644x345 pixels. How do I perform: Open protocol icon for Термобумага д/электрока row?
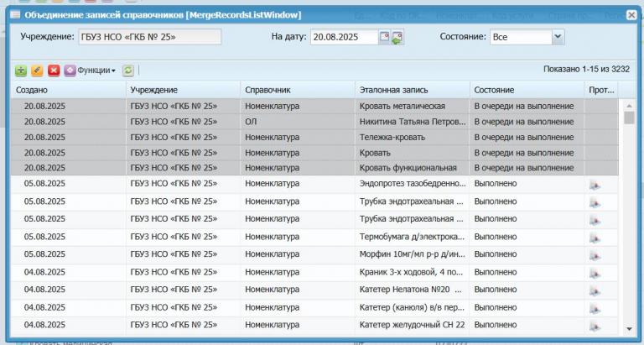[595, 238]
